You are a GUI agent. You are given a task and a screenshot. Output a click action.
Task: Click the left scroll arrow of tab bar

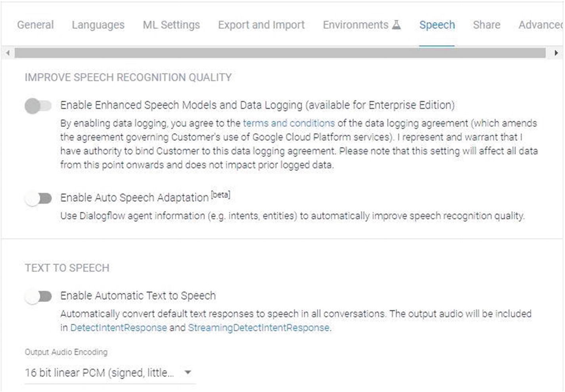coord(8,53)
